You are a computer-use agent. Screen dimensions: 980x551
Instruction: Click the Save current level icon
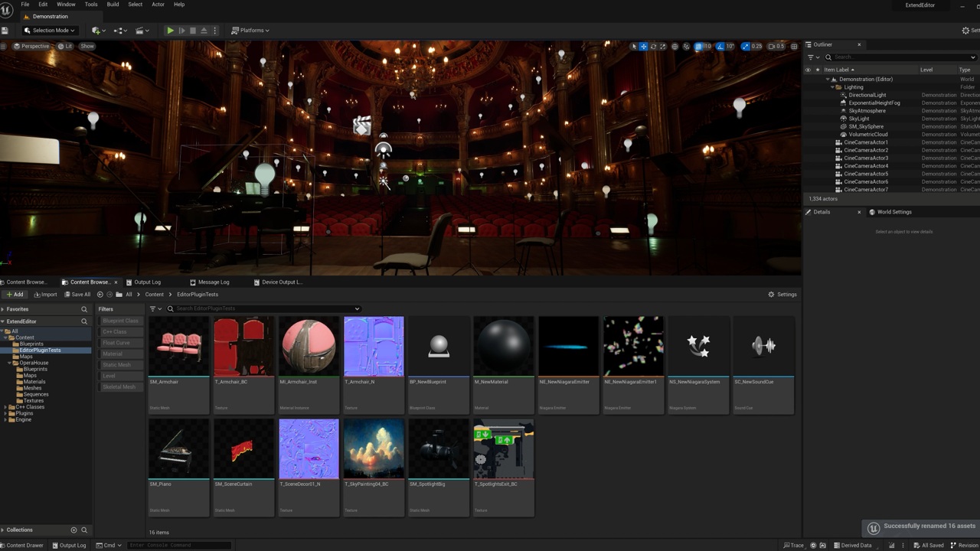click(5, 30)
